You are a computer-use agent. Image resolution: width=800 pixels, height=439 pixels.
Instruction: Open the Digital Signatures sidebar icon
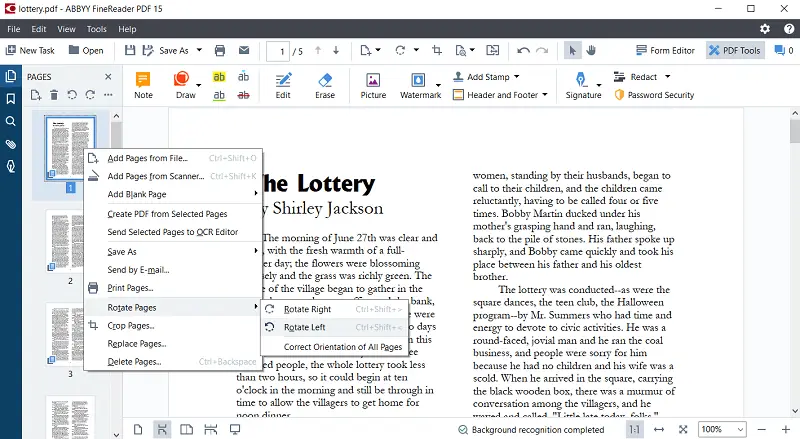(11, 166)
